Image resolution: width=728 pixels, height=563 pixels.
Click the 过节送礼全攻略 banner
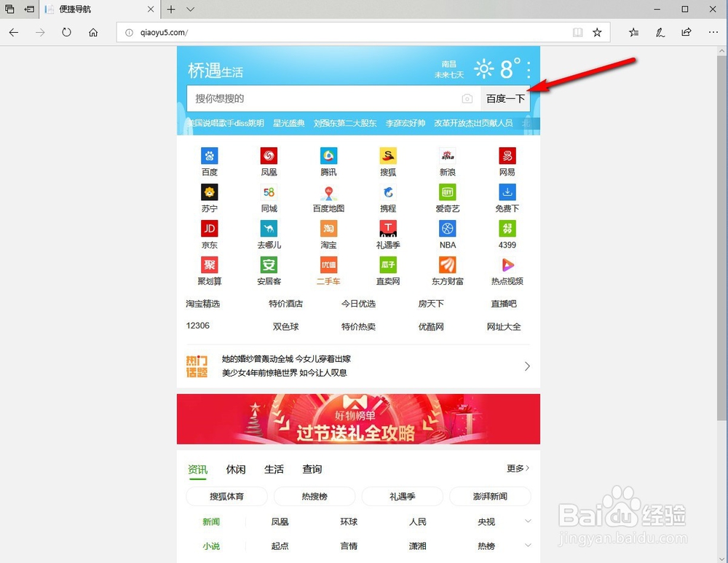(x=358, y=419)
